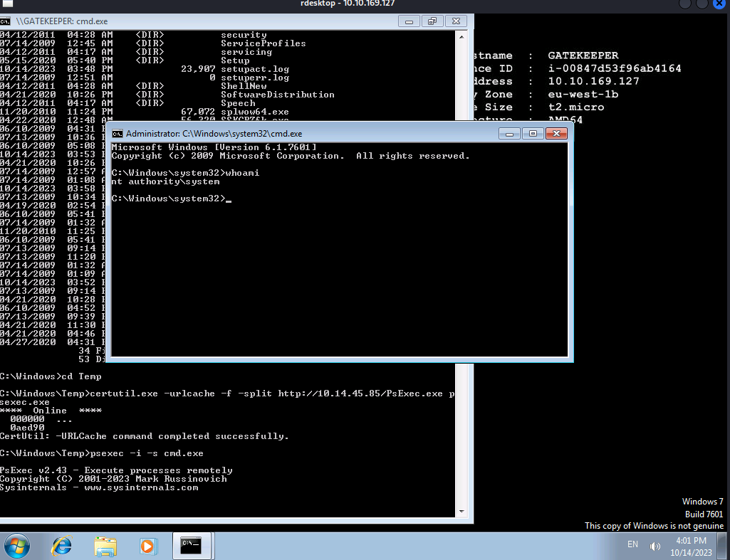The height and width of the screenshot is (560, 730).
Task: Restore down the GATEKEEPER cmd.exe window
Action: click(x=432, y=21)
